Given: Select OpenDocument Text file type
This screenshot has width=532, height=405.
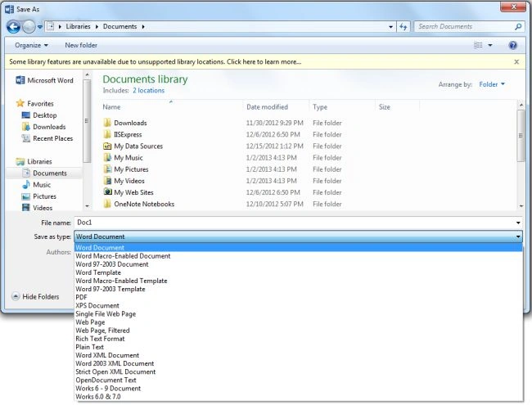Looking at the screenshot, I should pyautogui.click(x=298, y=380).
